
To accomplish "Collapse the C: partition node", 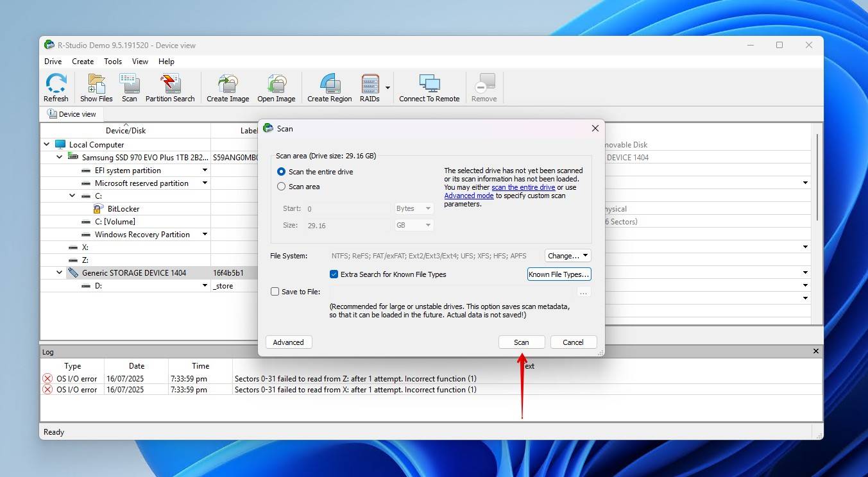I will point(72,196).
